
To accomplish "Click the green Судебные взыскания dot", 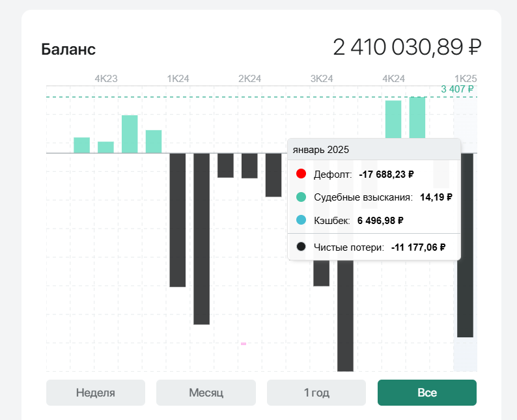I will coord(301,197).
